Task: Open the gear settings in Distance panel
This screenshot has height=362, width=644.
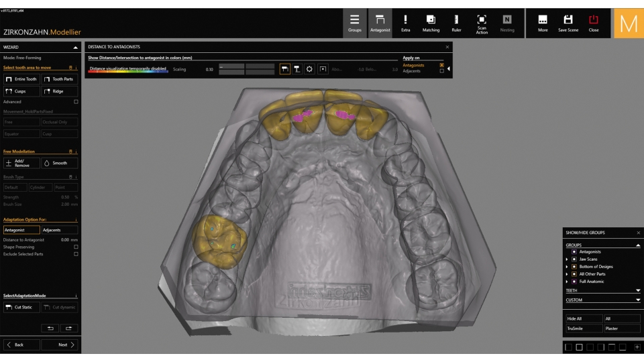Action: click(x=309, y=69)
